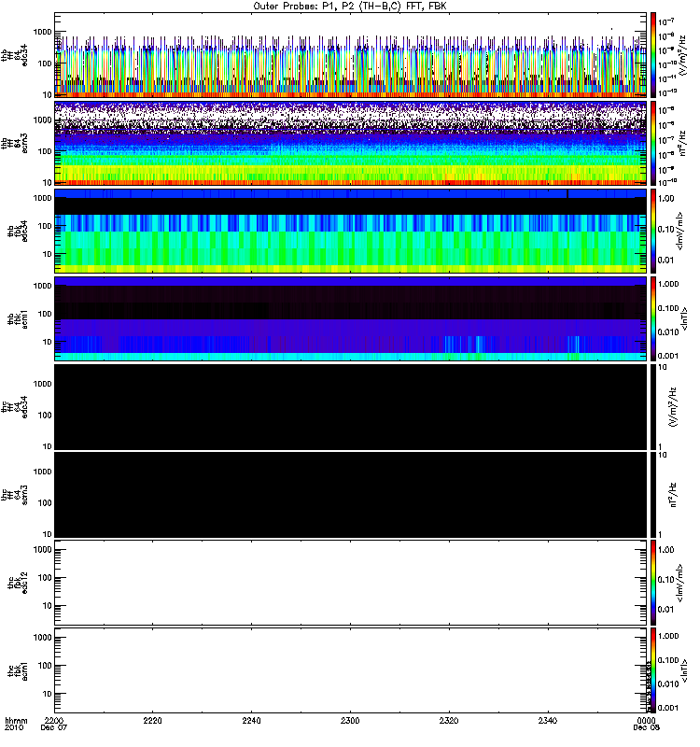Select the empty thc fbk scm1 panel

[x=351, y=670]
